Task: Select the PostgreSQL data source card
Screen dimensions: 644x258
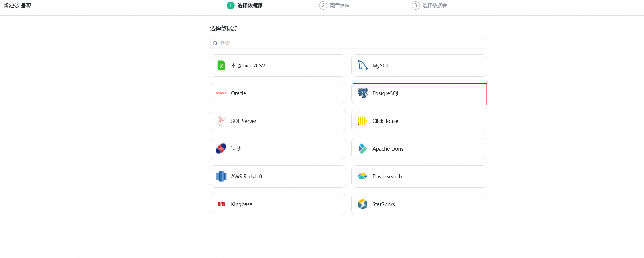Action: point(419,93)
